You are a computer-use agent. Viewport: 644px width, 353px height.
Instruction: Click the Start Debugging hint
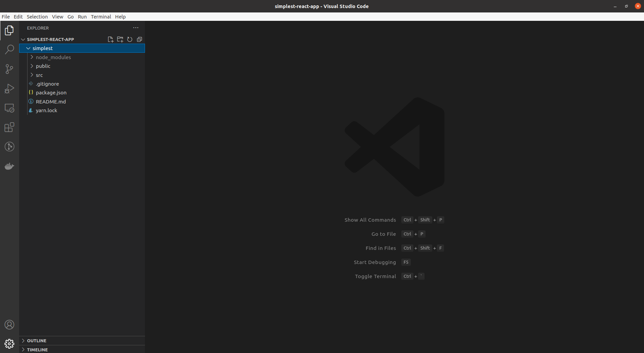[x=375, y=262]
